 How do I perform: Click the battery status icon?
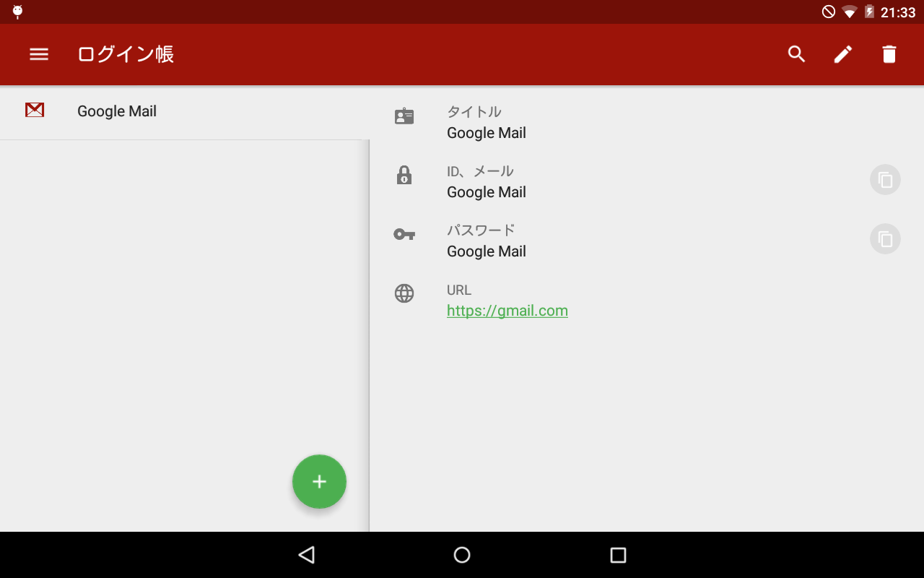(x=869, y=12)
